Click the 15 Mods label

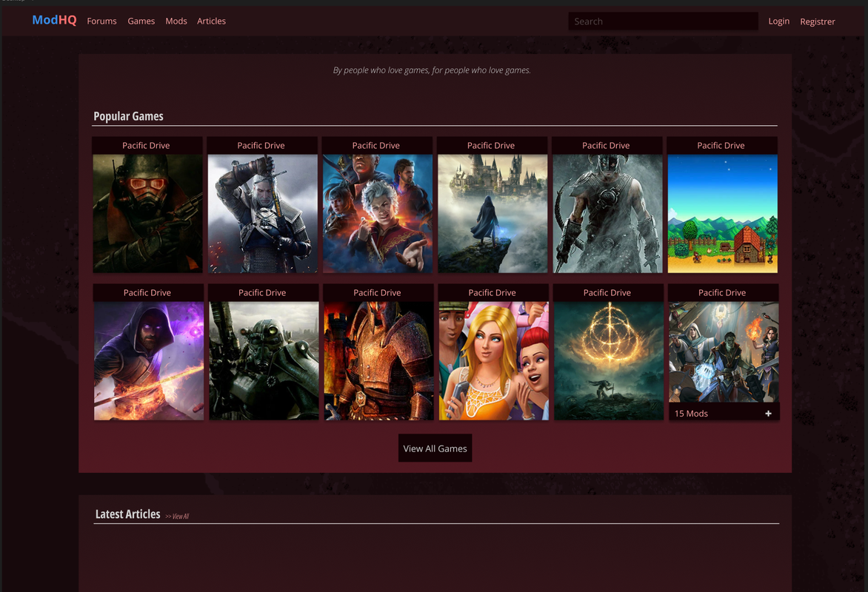click(x=691, y=414)
